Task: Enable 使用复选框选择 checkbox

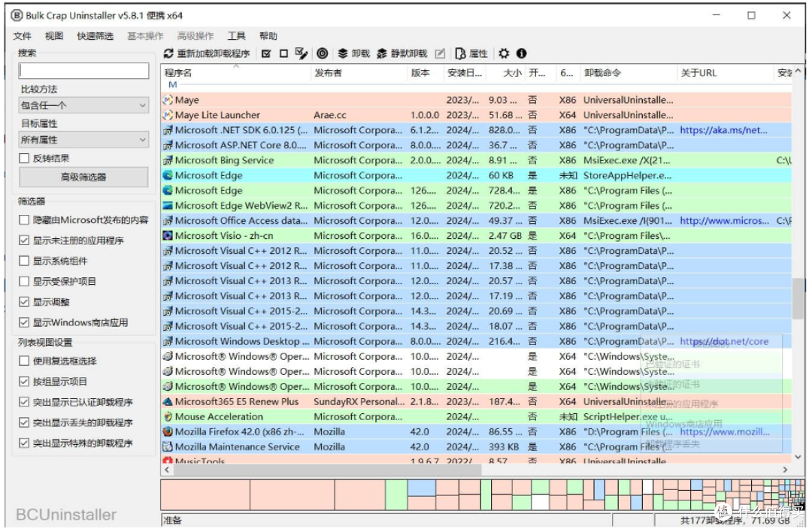Action: [24, 361]
